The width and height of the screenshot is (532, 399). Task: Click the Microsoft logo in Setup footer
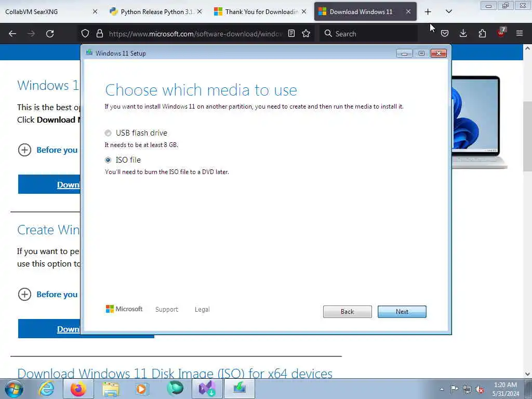coord(124,309)
